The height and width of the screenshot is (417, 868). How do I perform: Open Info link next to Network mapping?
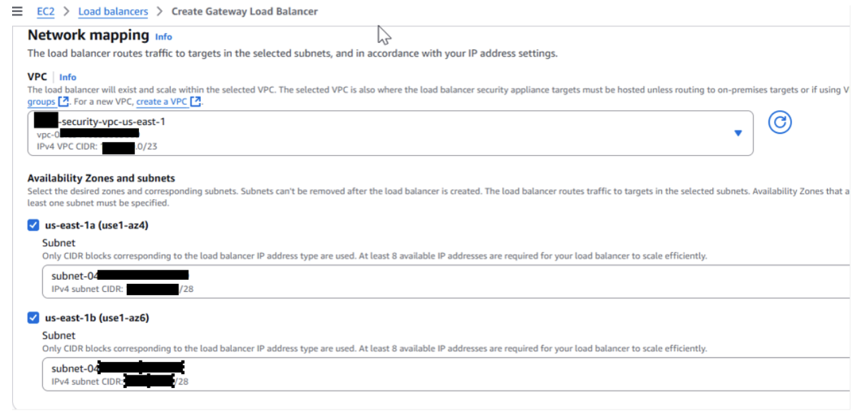click(163, 37)
